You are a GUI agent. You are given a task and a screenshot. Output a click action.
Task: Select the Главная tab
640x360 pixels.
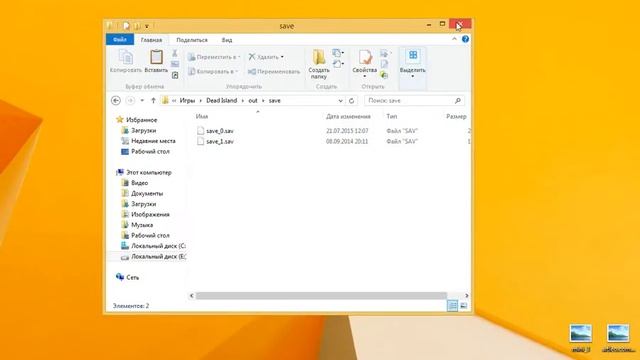click(x=151, y=40)
